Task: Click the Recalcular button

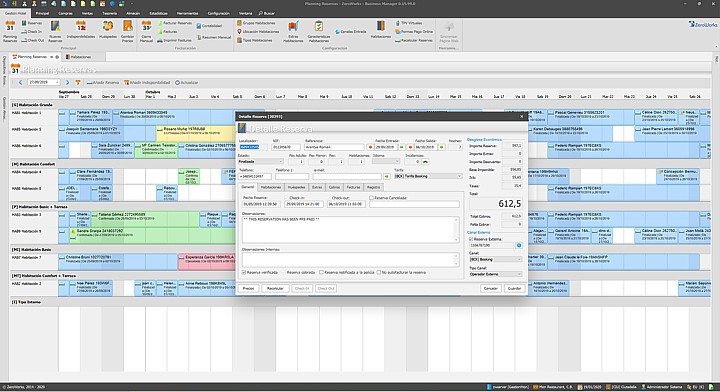Action: coord(275,288)
